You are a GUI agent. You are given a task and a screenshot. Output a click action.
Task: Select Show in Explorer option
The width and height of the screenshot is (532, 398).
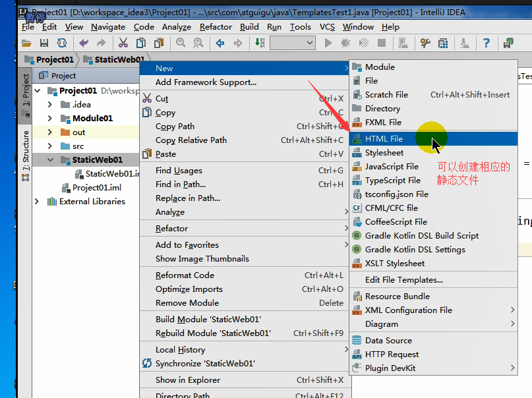pyautogui.click(x=245, y=380)
